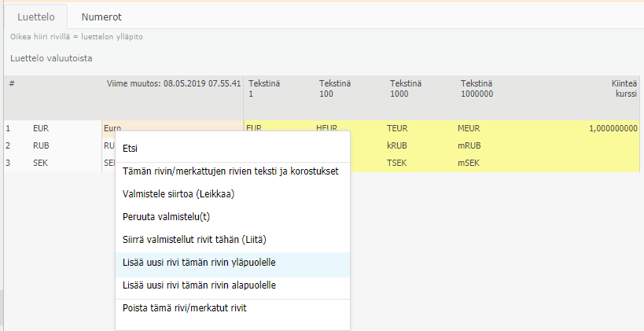Viewport: 644px width, 331px height.
Task: Click the 'Kiinteä kurssi' column header
Action: [x=624, y=88]
